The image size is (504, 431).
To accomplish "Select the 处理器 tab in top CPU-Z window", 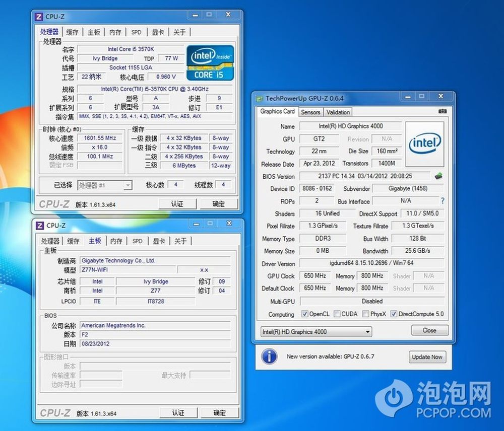I will (49, 32).
